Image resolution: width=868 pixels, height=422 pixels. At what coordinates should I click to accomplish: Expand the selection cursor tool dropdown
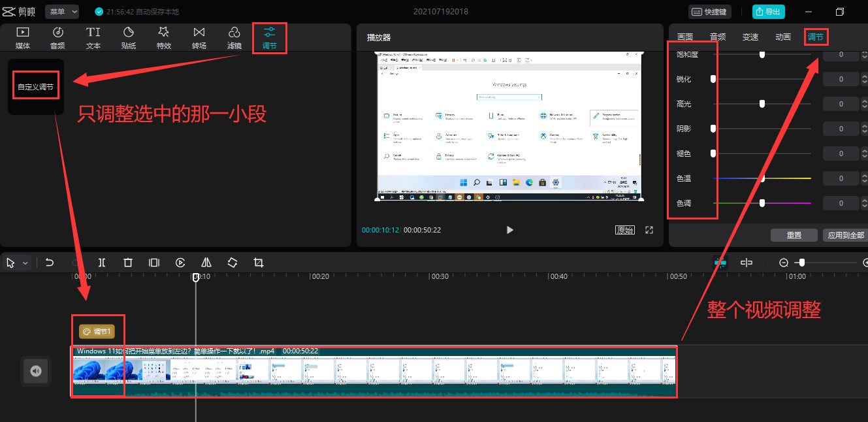[25, 263]
